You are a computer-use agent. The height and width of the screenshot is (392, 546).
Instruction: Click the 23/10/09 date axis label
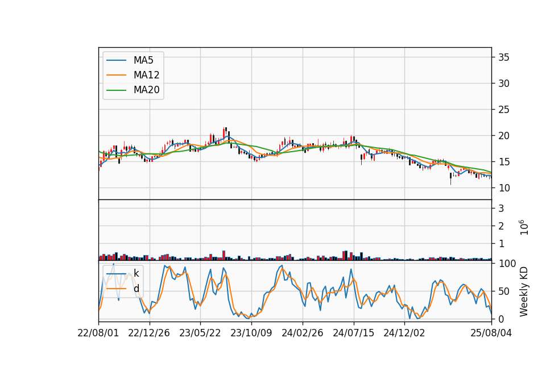251,333
